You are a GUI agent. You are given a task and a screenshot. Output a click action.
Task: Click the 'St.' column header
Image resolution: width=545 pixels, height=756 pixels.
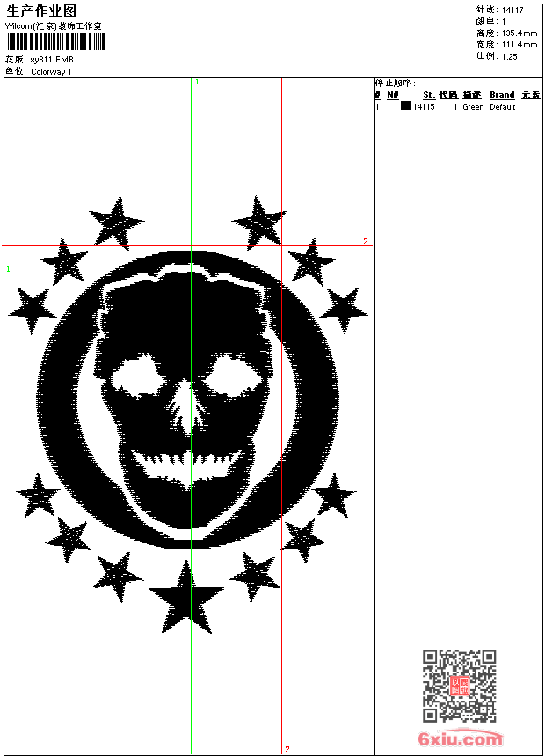click(x=429, y=95)
